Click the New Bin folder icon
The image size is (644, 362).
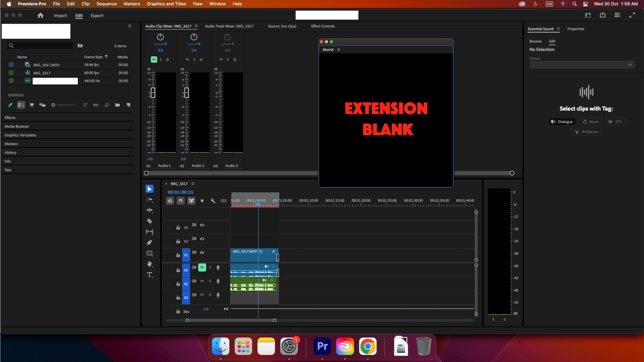(x=117, y=105)
